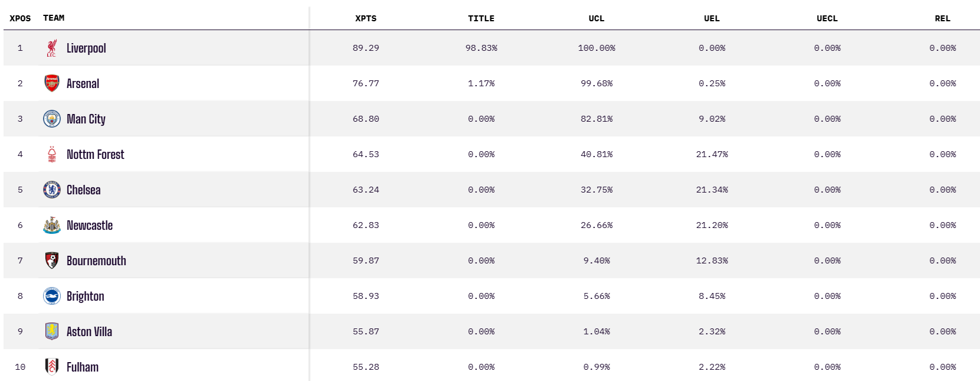
Task: Sort by XPOS column header
Action: click(20, 18)
